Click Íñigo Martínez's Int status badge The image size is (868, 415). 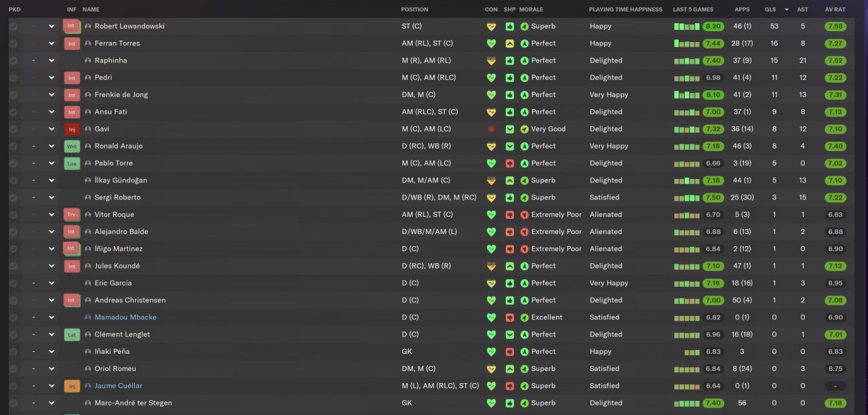click(71, 248)
